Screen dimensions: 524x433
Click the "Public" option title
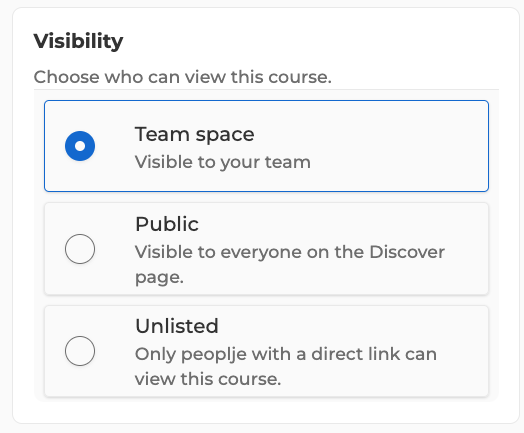(167, 224)
